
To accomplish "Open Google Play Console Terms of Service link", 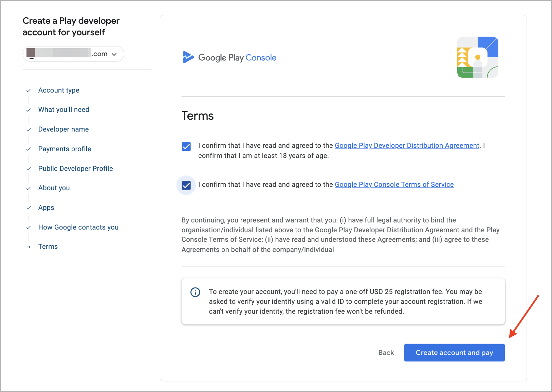I will (x=394, y=184).
